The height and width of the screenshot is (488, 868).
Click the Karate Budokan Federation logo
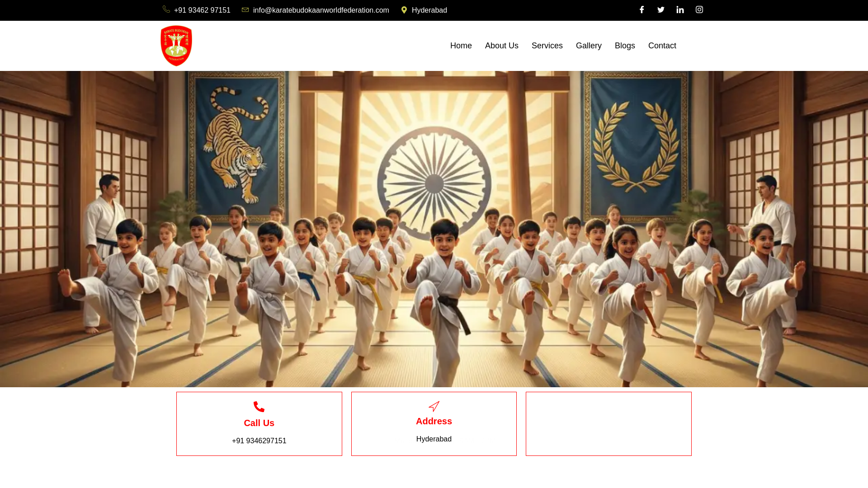tap(176, 46)
